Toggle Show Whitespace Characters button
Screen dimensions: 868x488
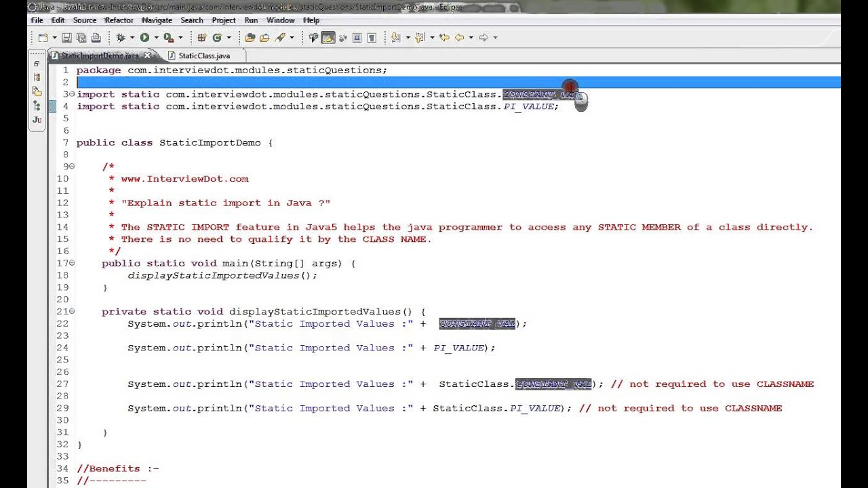(372, 38)
